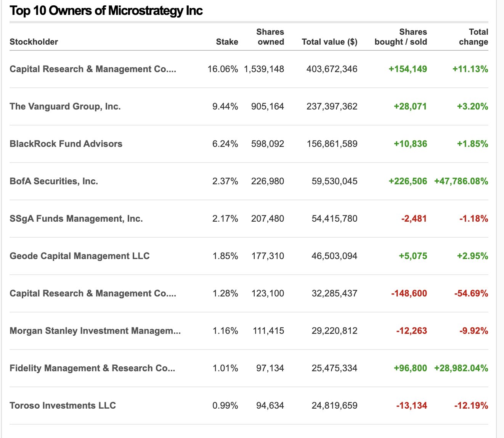
Task: Click total value 237,397,362
Action: tap(332, 106)
